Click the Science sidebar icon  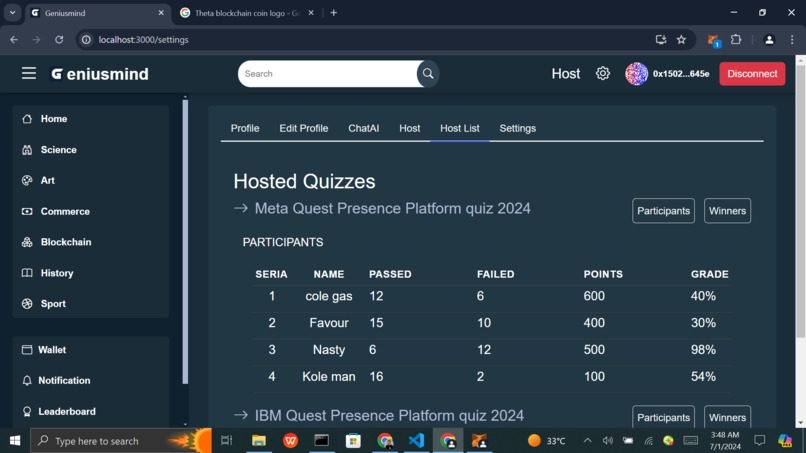[x=27, y=150]
